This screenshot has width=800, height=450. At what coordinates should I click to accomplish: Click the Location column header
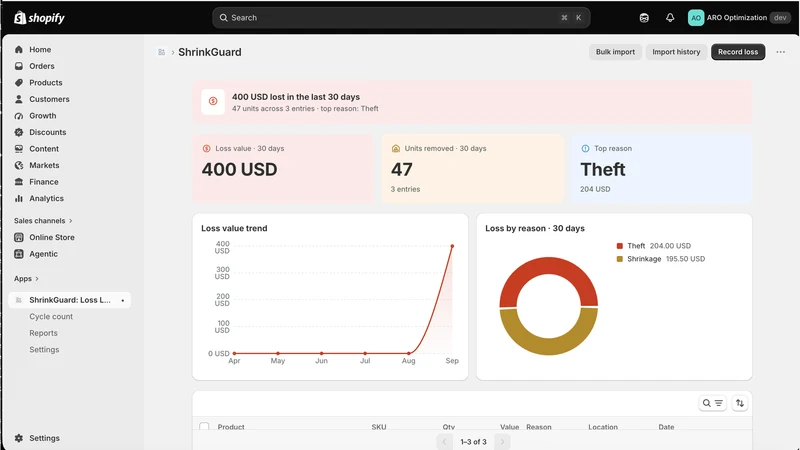point(603,427)
